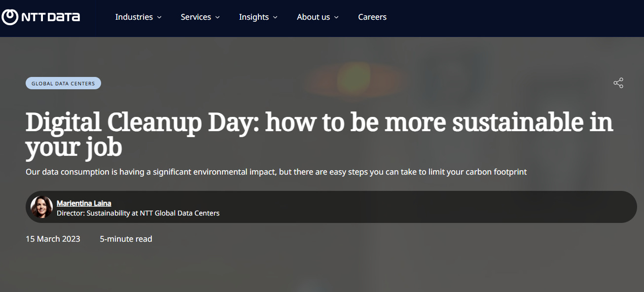644x292 pixels.
Task: Click the NTT DATA logo
Action: pyautogui.click(x=41, y=17)
